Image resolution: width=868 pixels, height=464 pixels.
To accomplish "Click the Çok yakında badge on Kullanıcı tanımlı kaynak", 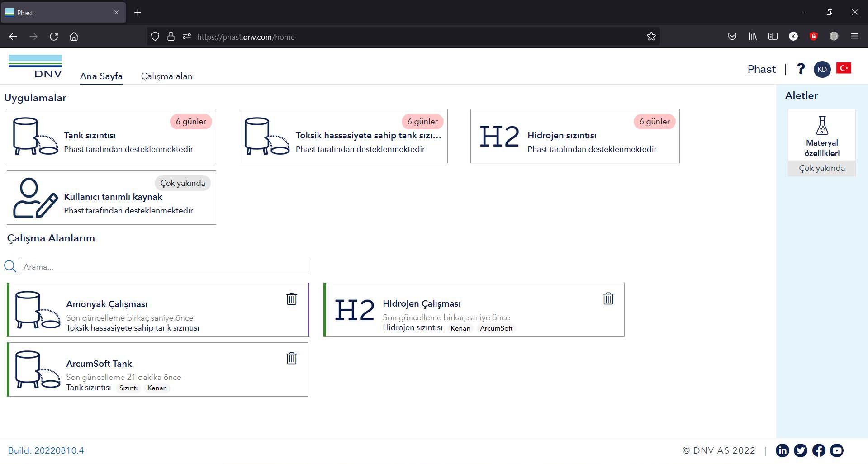I will 183,183.
